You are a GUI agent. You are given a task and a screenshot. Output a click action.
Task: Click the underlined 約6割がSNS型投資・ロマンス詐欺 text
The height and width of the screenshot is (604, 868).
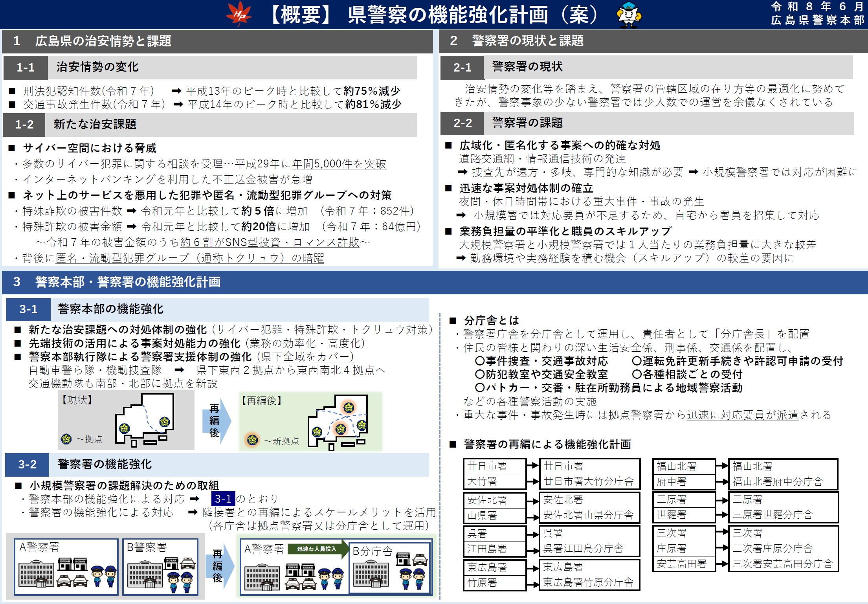pyautogui.click(x=270, y=242)
